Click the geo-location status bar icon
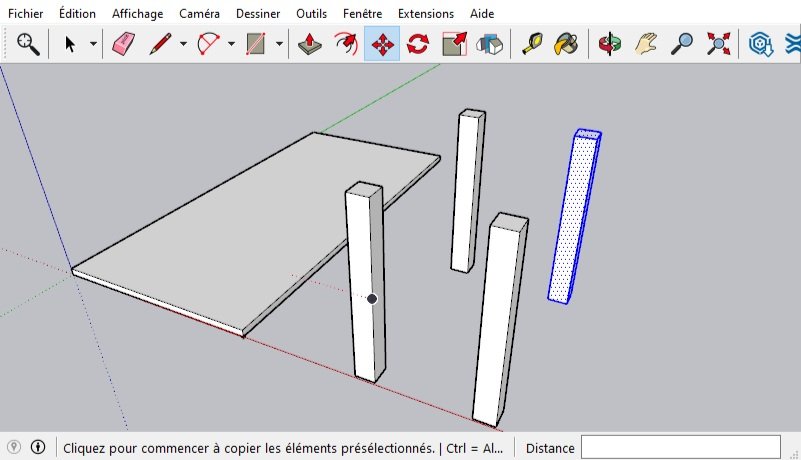Viewport: 801px width, 460px height. coord(14,447)
